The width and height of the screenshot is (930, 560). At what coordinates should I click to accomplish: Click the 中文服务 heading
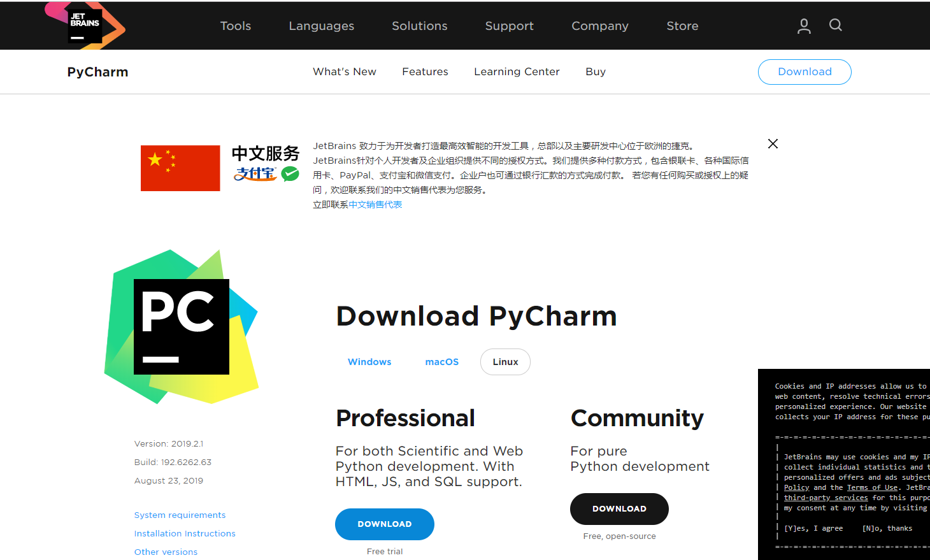266,154
